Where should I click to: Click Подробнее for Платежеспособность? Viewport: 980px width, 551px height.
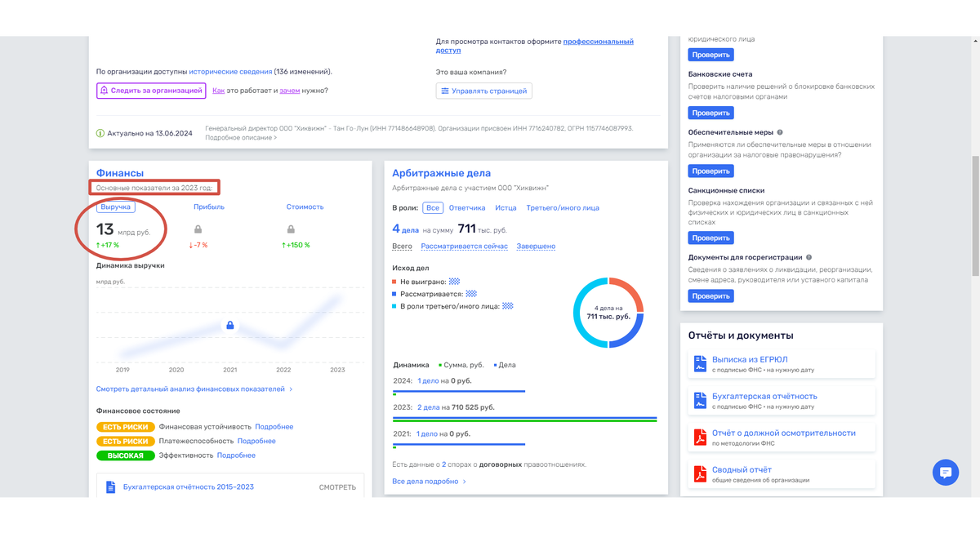[256, 441]
